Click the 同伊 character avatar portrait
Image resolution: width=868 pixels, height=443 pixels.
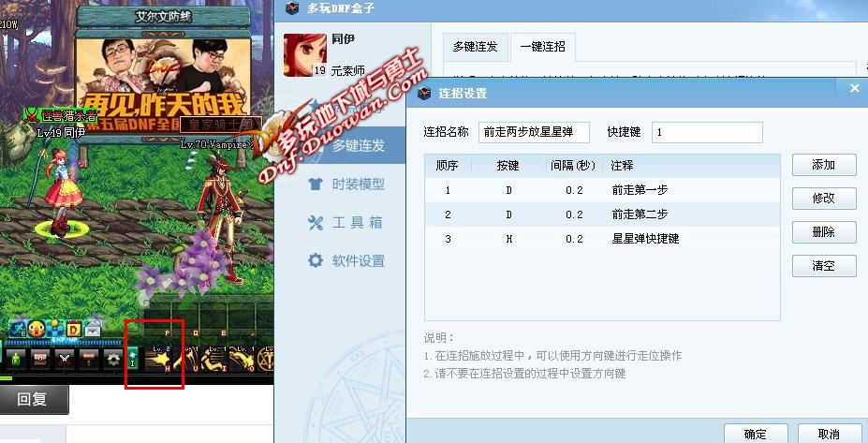[305, 55]
